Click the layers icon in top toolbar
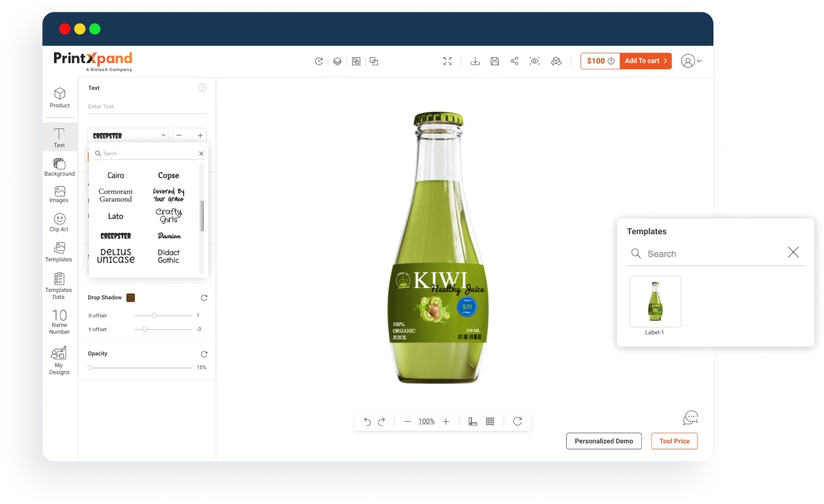 (x=337, y=61)
